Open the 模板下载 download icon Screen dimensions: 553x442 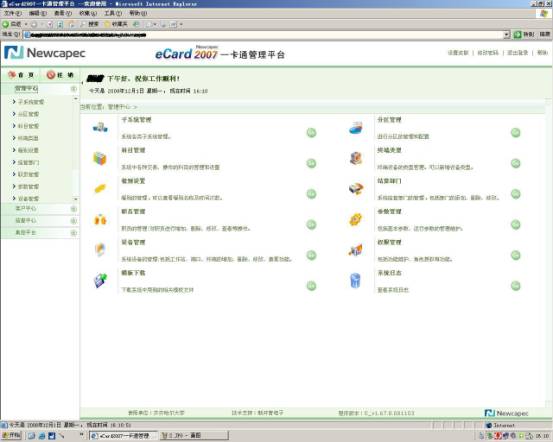click(100, 280)
